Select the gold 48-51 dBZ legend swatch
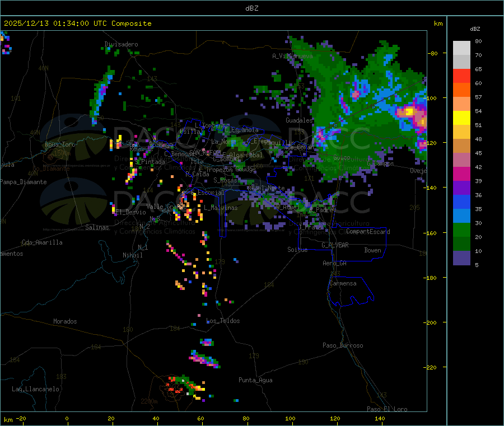The width and height of the screenshot is (504, 426). click(461, 132)
